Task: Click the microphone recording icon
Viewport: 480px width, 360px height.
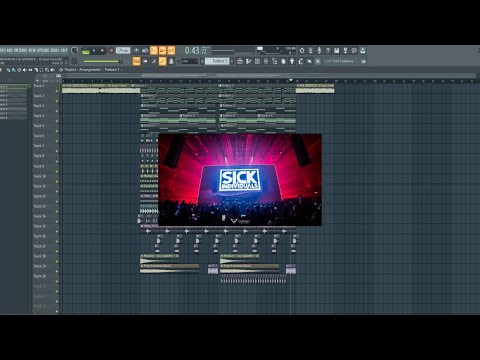Action: (x=319, y=51)
